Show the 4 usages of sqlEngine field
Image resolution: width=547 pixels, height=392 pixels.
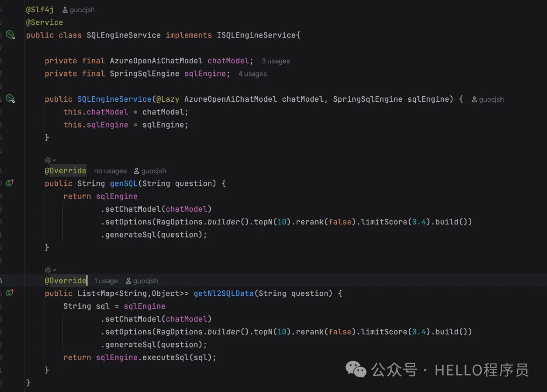click(x=252, y=74)
